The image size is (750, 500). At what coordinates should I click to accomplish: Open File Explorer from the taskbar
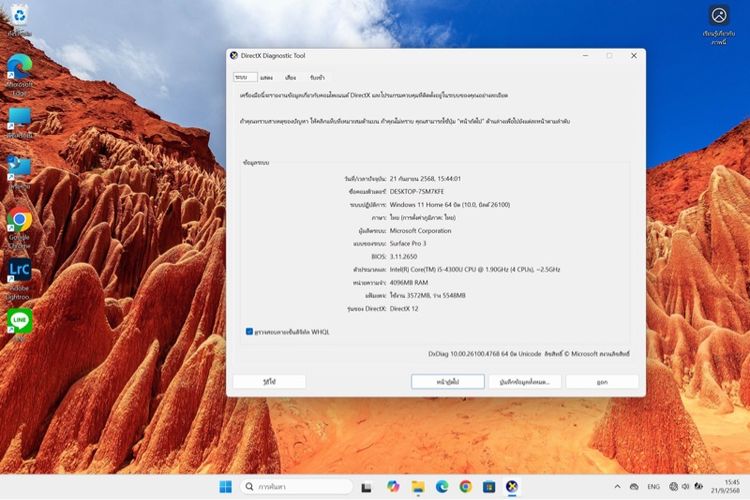(x=418, y=487)
